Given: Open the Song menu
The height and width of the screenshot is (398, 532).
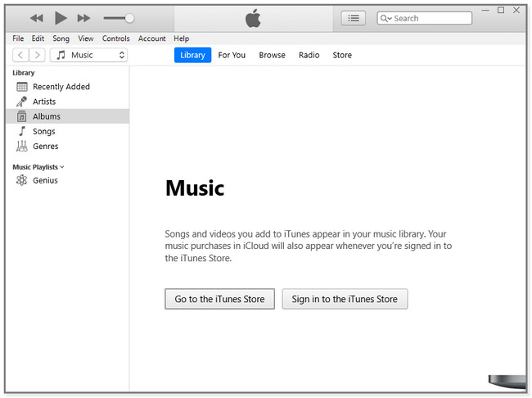Looking at the screenshot, I should coord(61,38).
